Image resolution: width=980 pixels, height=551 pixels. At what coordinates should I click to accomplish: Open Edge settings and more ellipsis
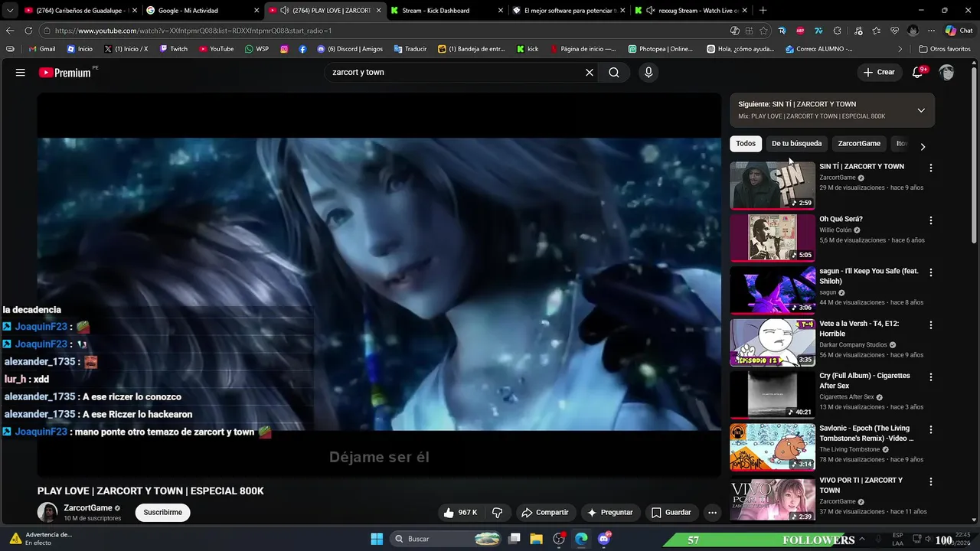[931, 31]
